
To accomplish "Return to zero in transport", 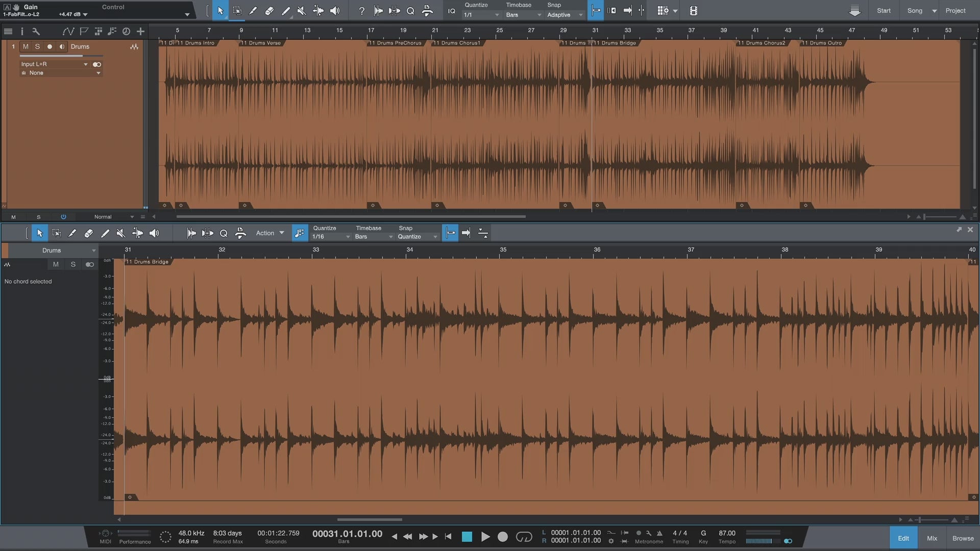I will click(448, 537).
